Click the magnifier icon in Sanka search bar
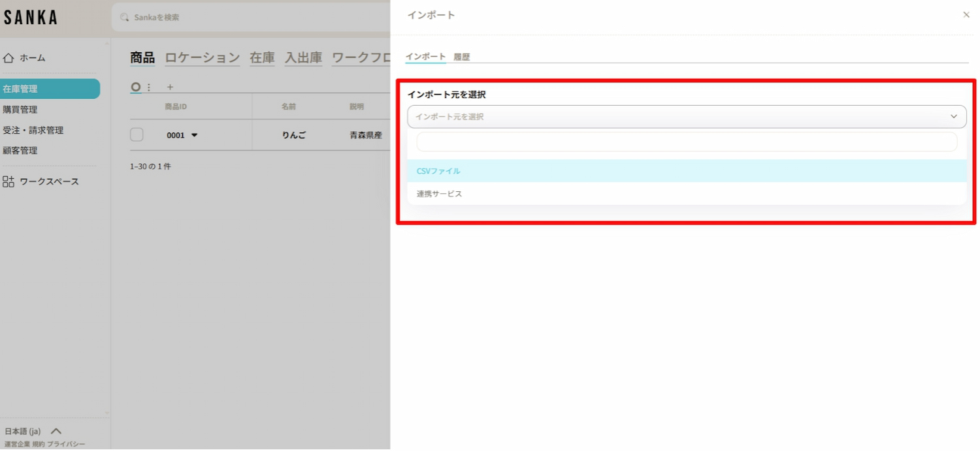This screenshot has height=451, width=980. tap(125, 18)
